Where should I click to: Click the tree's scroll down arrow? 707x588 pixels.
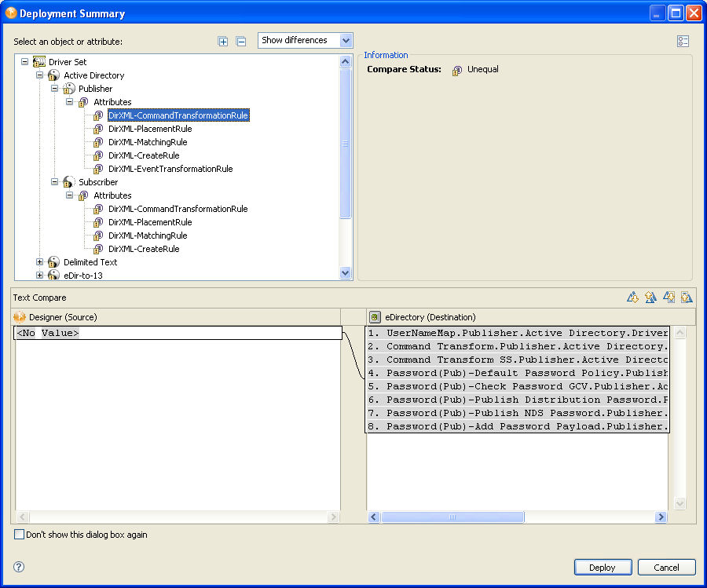(x=346, y=272)
